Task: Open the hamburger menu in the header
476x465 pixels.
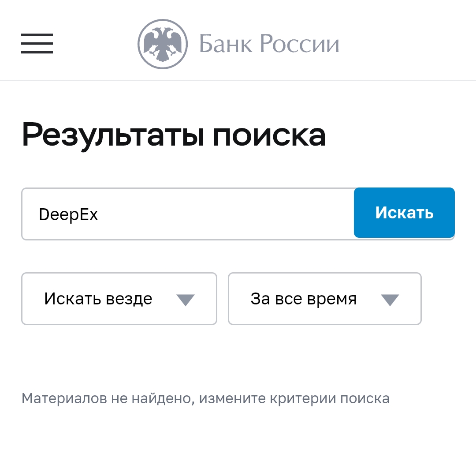Action: [37, 44]
